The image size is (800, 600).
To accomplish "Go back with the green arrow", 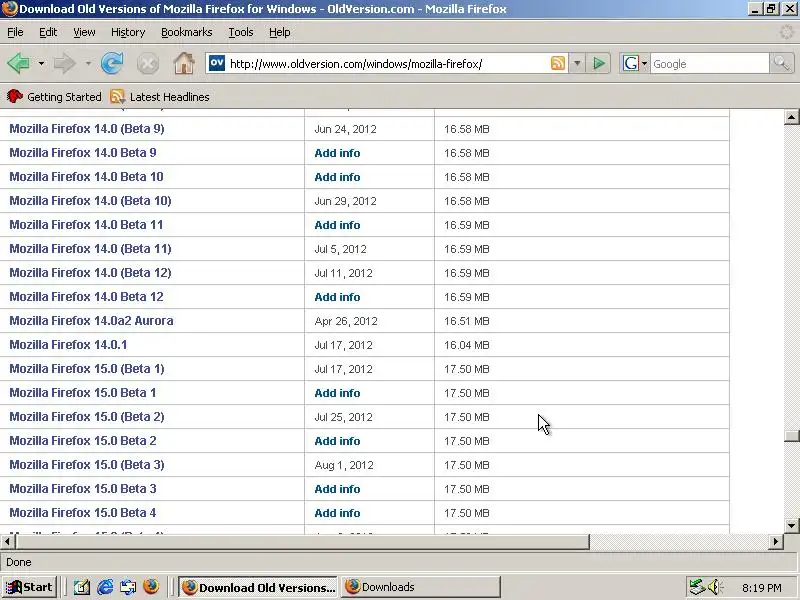I will click(x=19, y=64).
